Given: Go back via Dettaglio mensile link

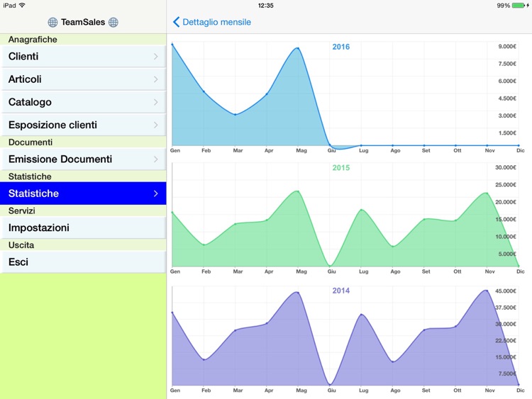Looking at the screenshot, I should tap(217, 22).
